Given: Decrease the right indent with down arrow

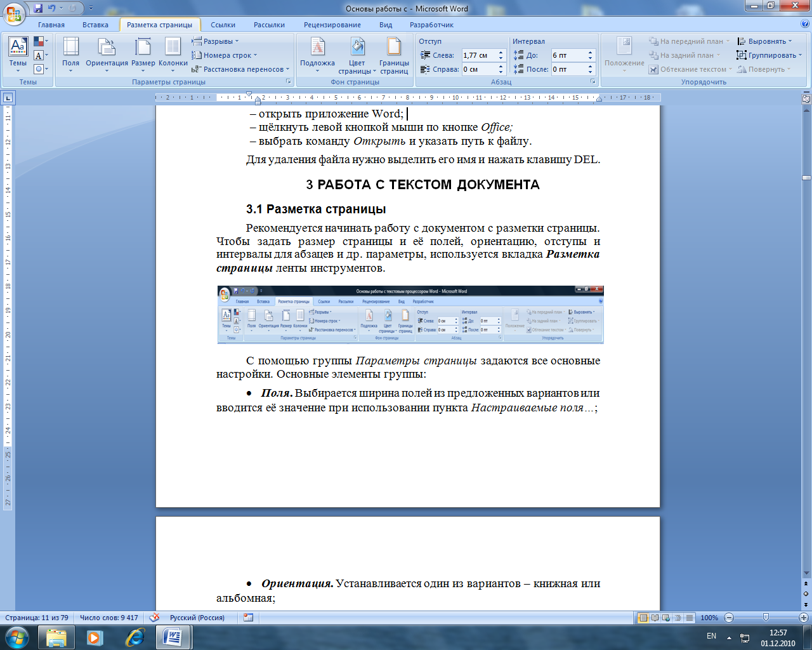Looking at the screenshot, I should 501,72.
